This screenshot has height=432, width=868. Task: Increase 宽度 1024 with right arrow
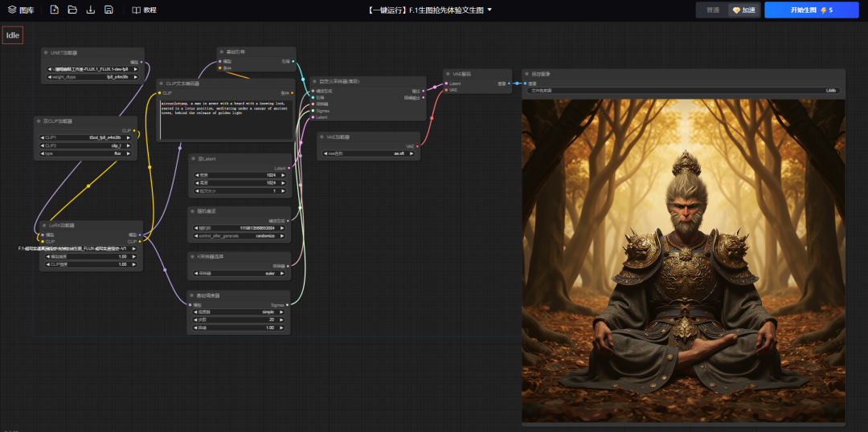(x=284, y=175)
